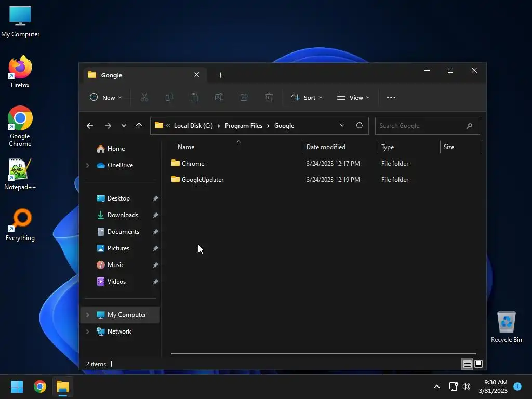Viewport: 532px width, 399px height.
Task: Go forward with the right arrow
Action: [108, 126]
